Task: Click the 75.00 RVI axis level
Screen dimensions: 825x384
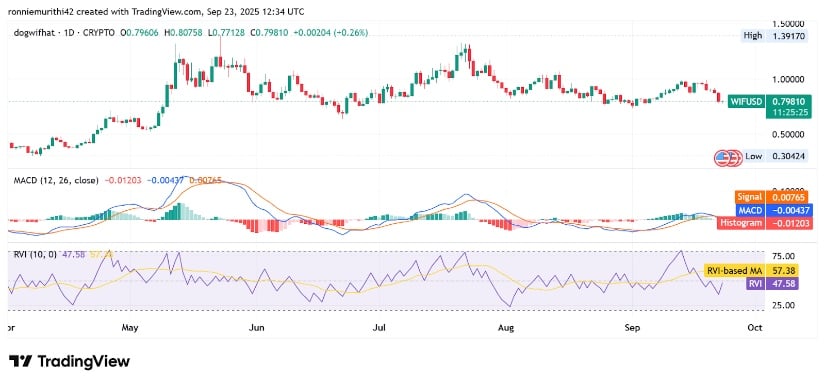Action: [782, 256]
